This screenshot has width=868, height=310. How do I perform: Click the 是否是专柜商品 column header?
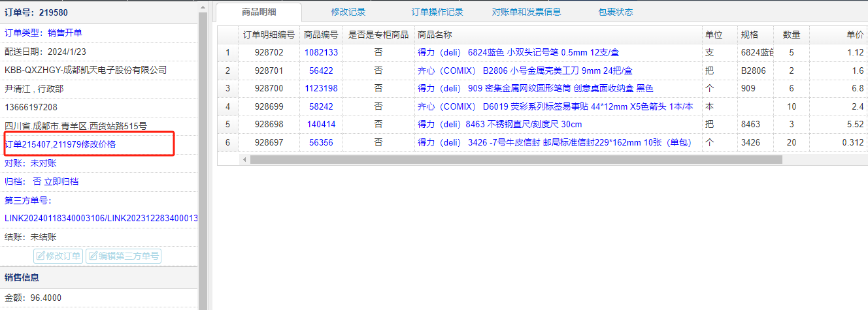click(378, 35)
